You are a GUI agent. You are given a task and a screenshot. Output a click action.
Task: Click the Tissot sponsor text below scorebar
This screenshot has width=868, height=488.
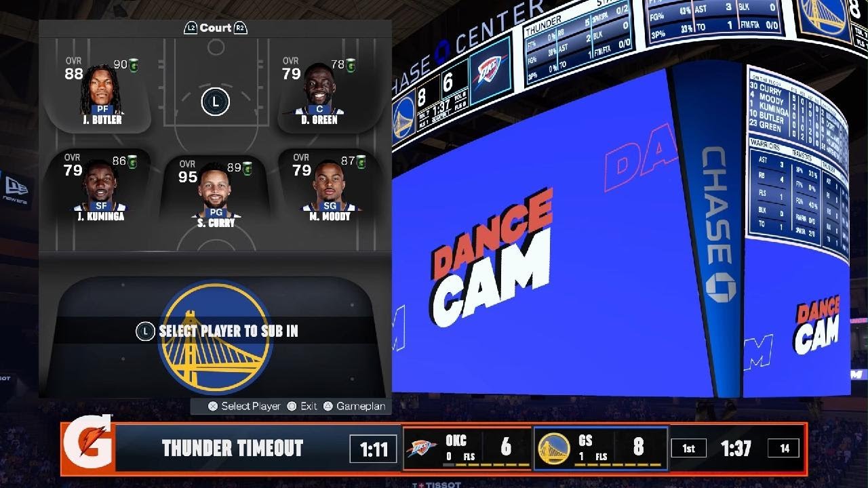tap(437, 485)
